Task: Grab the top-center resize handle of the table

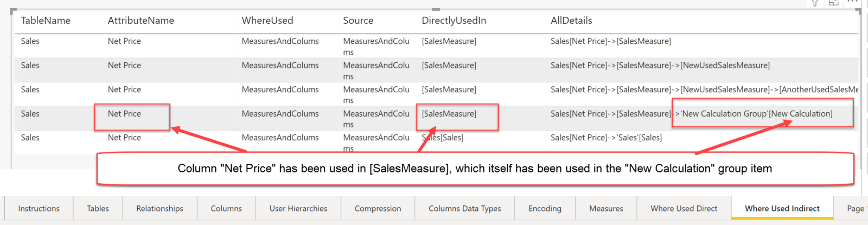Action: (x=436, y=9)
